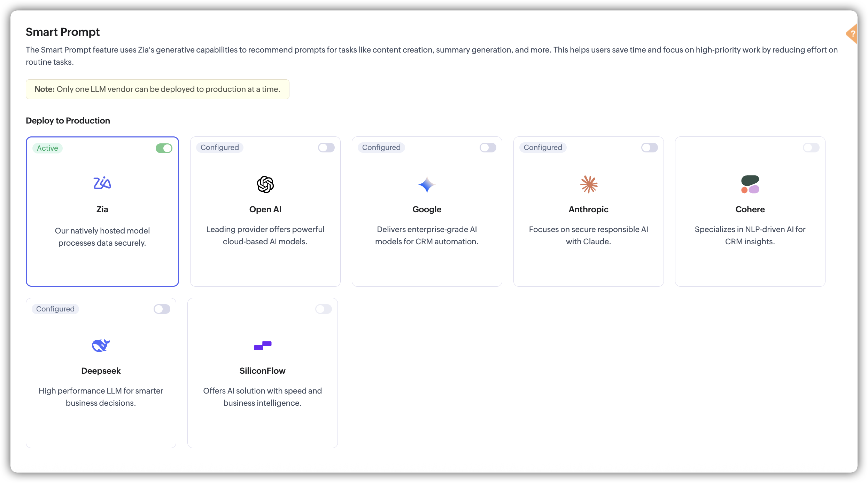
Task: Click the Cohere logo icon
Action: pos(750,184)
